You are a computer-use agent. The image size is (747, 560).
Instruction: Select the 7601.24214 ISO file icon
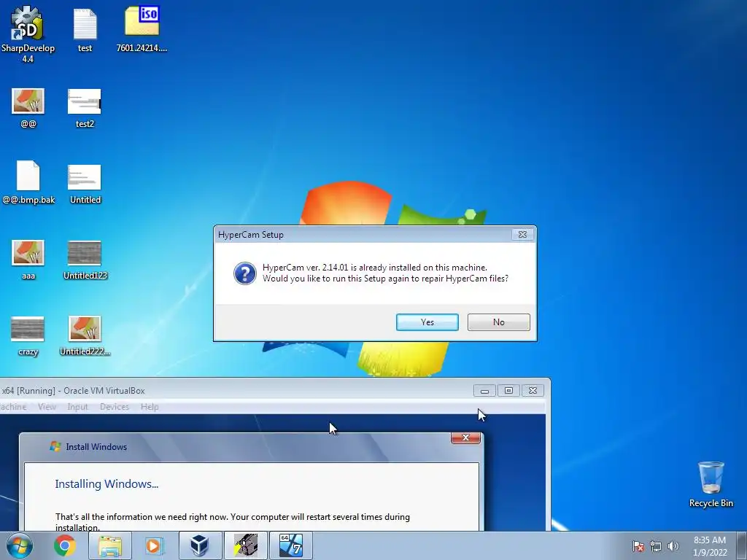click(142, 28)
